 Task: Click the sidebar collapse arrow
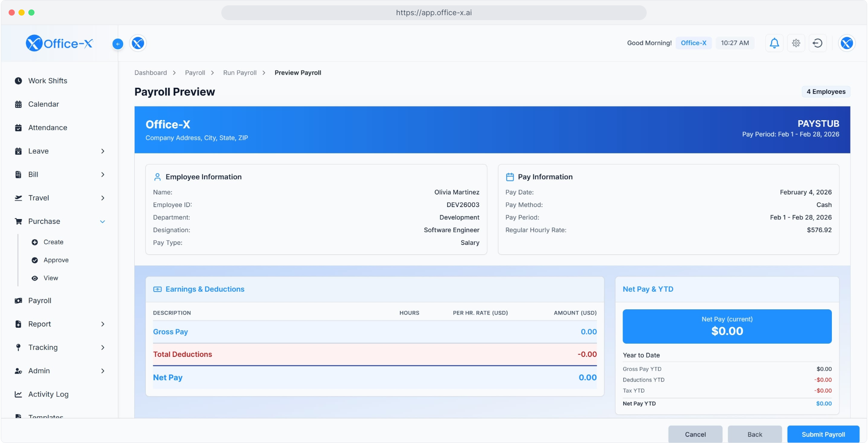coord(118,43)
